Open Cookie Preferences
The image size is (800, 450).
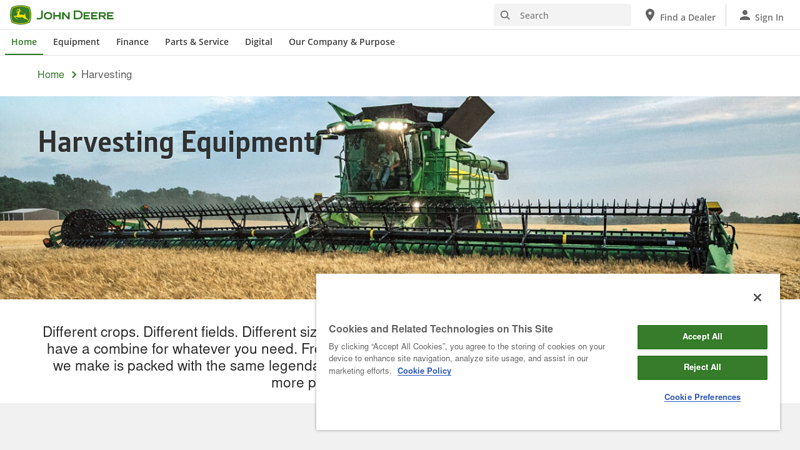(702, 397)
